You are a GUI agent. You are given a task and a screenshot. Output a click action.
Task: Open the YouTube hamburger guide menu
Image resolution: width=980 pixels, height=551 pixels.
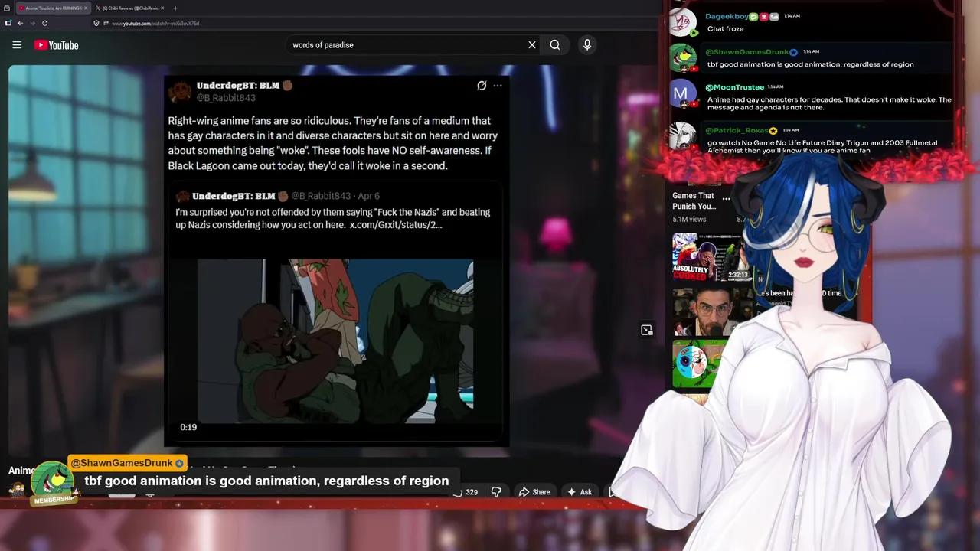click(17, 45)
